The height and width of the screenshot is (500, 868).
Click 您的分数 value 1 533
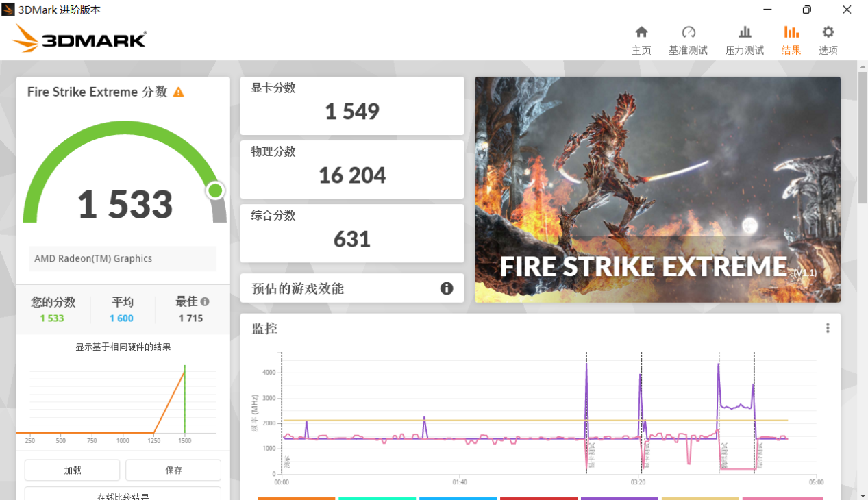tap(52, 318)
